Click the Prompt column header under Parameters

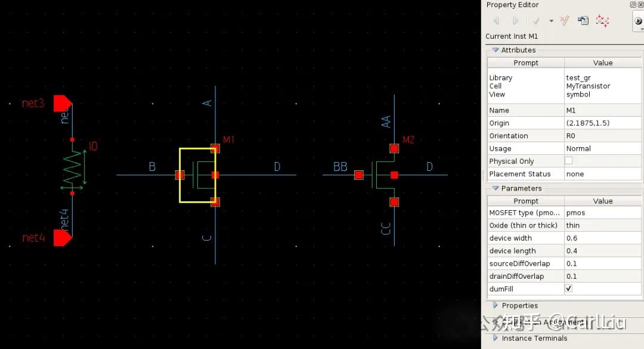(525, 201)
